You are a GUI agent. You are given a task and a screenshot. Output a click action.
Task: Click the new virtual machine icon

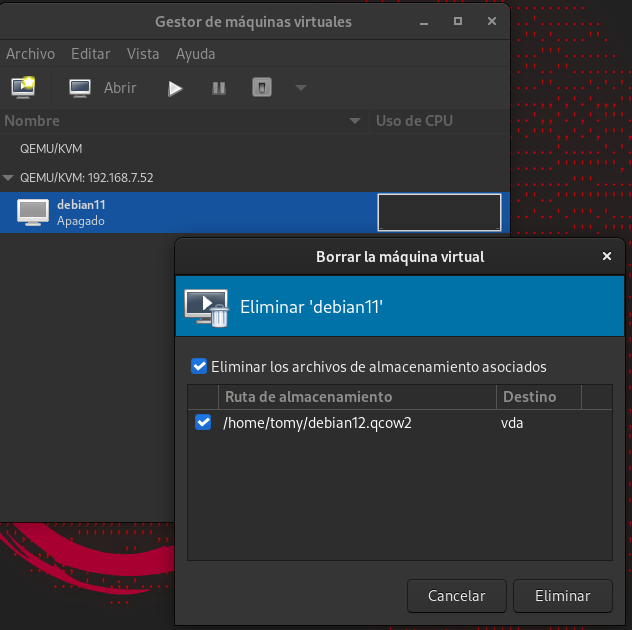pos(22,88)
